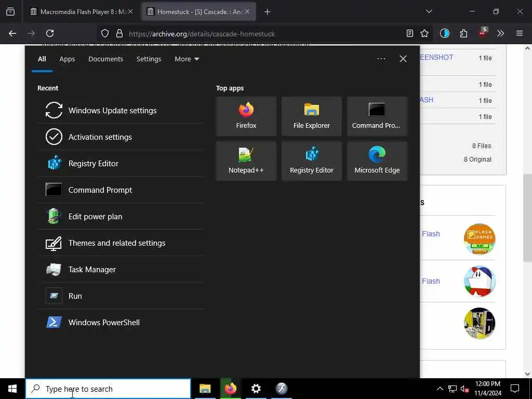The width and height of the screenshot is (532, 399).
Task: Switch to Apps search filter
Action: (x=67, y=59)
